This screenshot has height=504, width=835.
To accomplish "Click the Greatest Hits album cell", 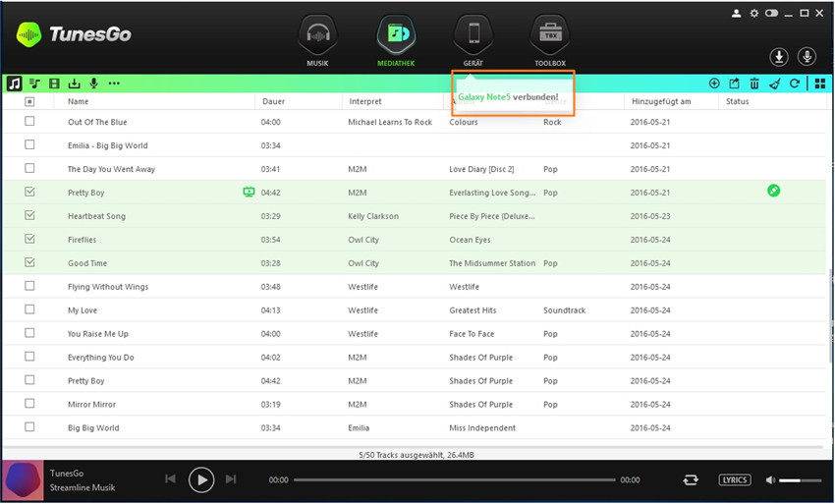I will tap(473, 310).
